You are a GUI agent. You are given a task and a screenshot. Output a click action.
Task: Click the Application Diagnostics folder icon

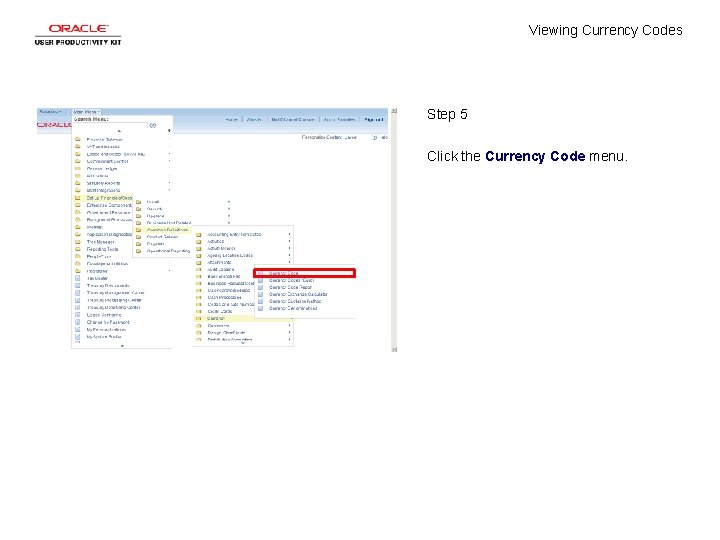(78, 234)
